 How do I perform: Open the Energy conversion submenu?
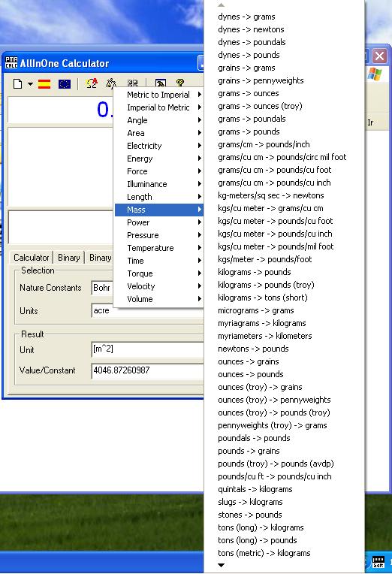[159, 159]
